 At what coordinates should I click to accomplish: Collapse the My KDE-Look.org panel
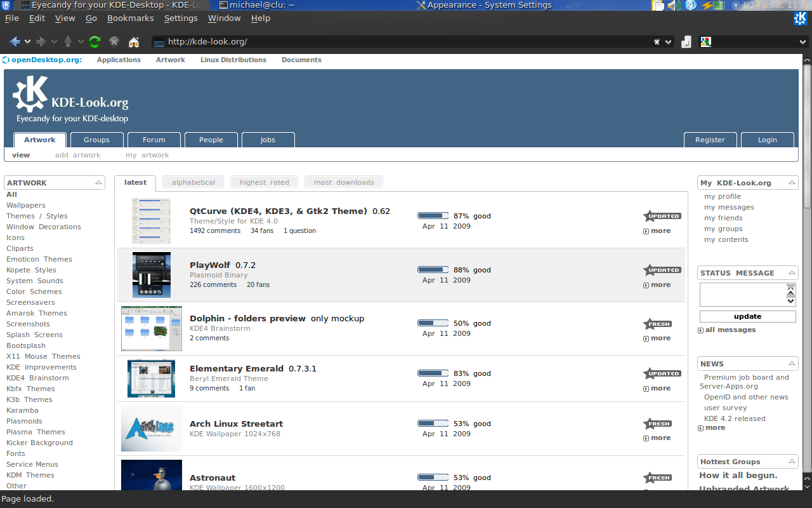[x=792, y=182]
